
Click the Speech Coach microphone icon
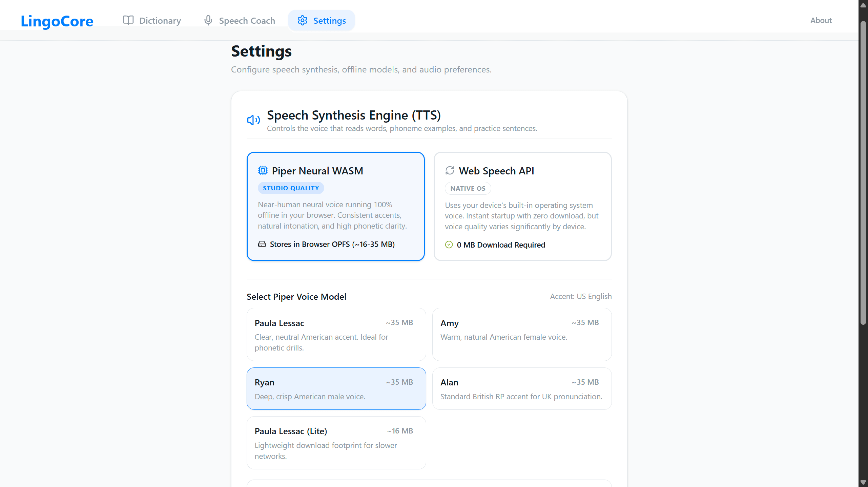point(208,20)
